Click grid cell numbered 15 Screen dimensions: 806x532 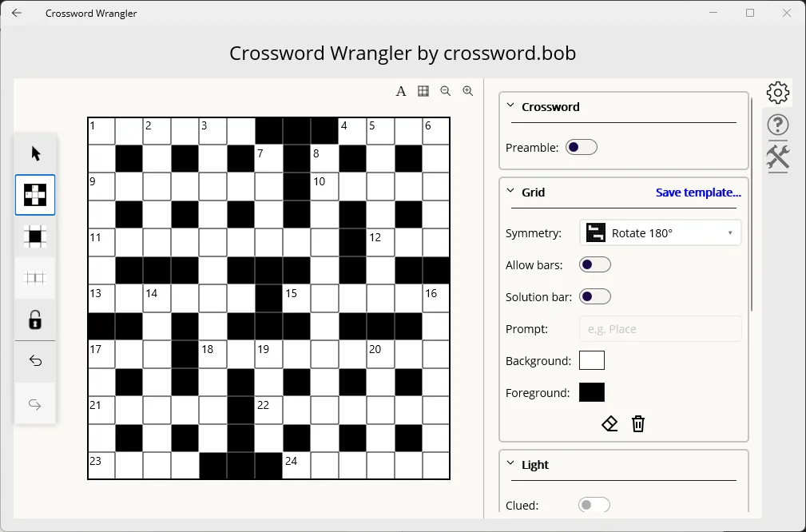coord(296,299)
